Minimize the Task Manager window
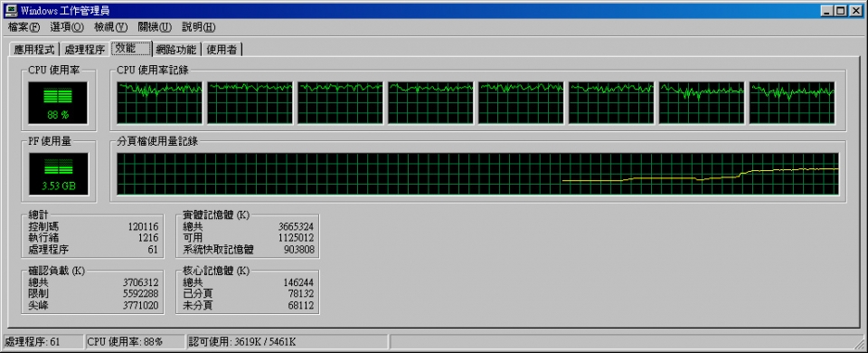This screenshot has width=868, height=353. click(x=827, y=10)
